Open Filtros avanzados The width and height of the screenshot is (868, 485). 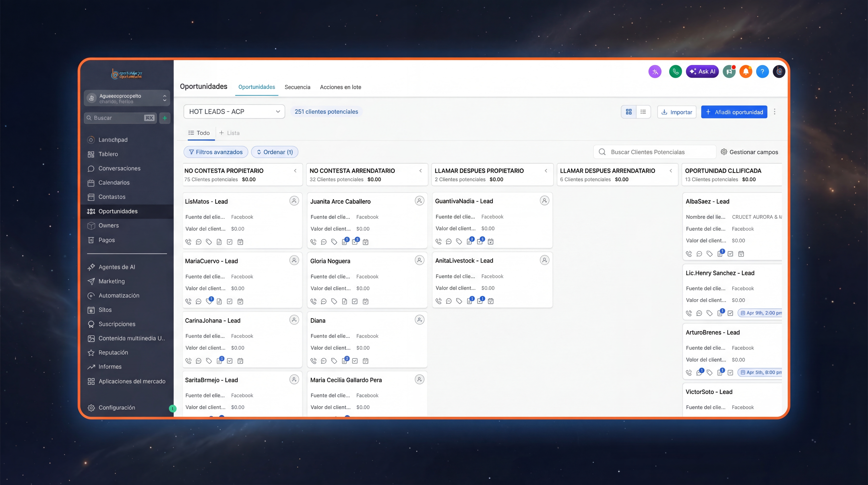[x=216, y=152]
